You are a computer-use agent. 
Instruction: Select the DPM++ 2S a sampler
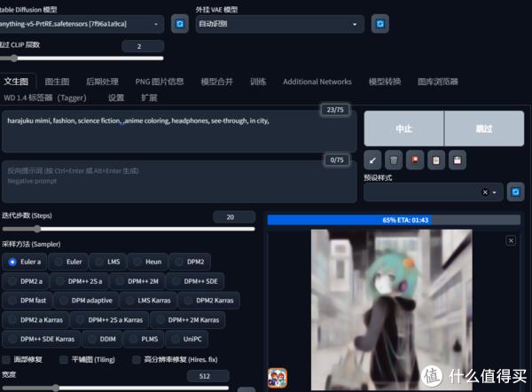point(80,281)
